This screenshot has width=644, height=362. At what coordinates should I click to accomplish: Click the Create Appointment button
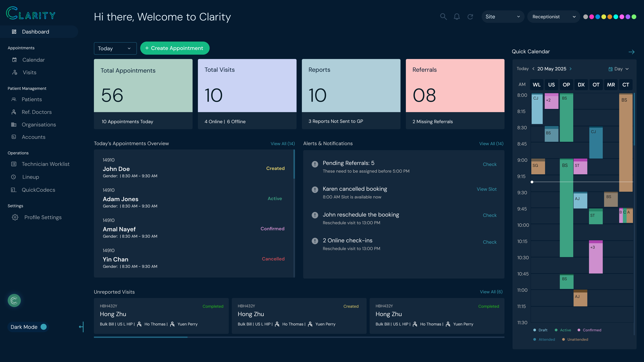175,48
